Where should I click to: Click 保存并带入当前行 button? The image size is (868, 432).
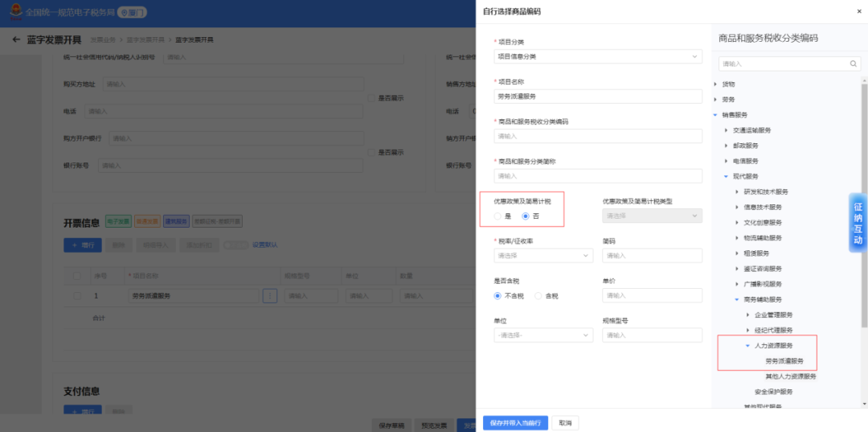(x=515, y=422)
